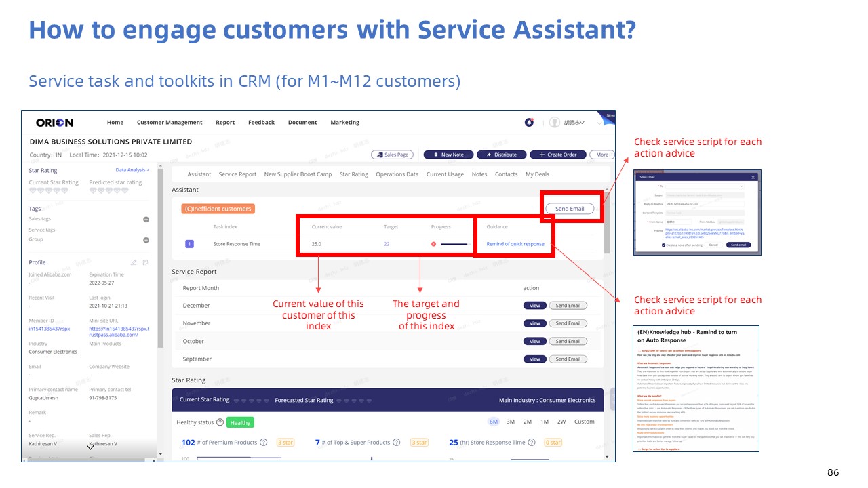Send Email for the September report
Image resolution: width=868 pixels, height=488 pixels.
tap(568, 359)
